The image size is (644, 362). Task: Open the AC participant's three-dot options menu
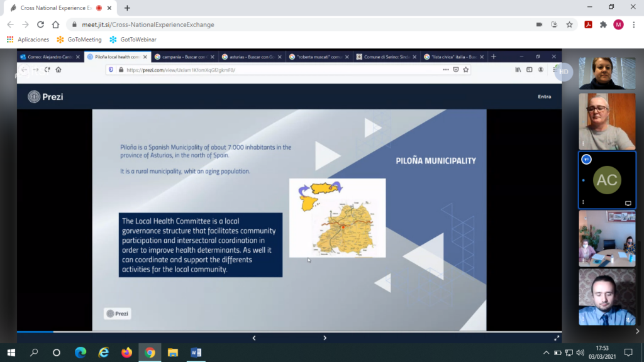[584, 202]
